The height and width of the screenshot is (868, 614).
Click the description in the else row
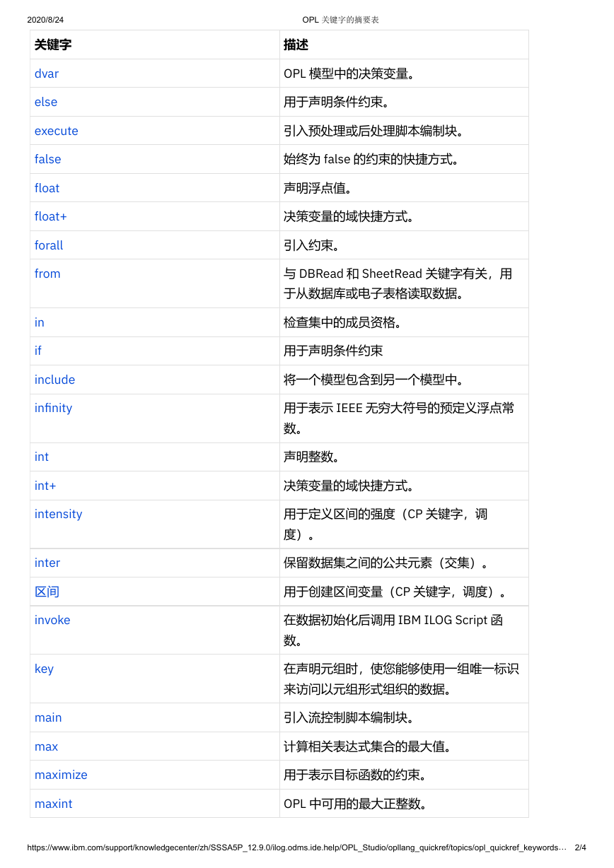pos(339,102)
